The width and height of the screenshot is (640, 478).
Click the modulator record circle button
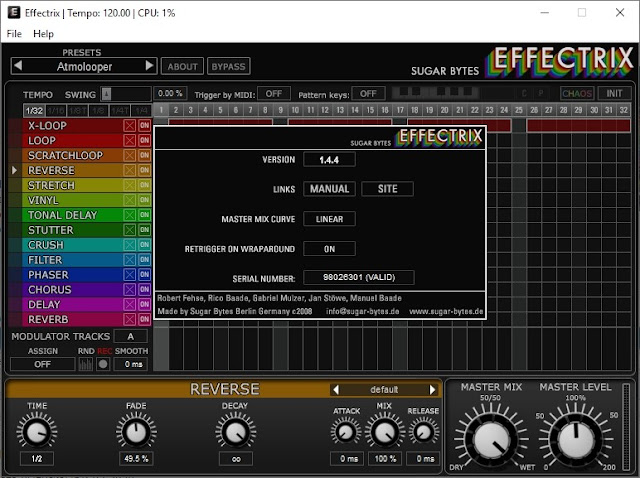point(103,364)
